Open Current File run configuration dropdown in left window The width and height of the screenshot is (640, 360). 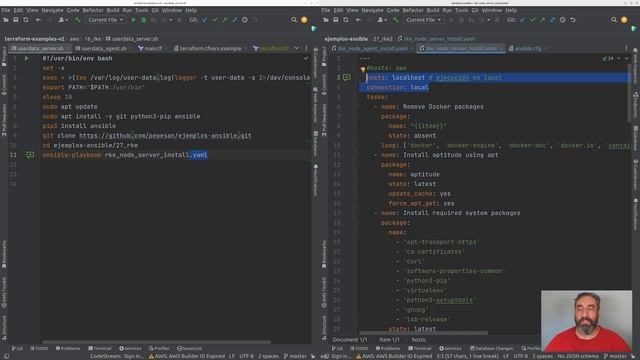pyautogui.click(x=105, y=20)
